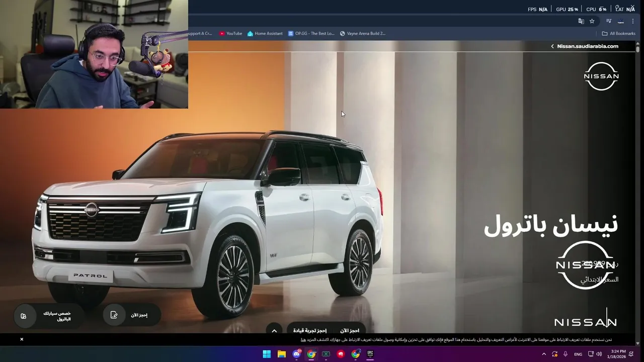Click the 'إحجز تجربة قيادة' test drive button

click(310, 330)
